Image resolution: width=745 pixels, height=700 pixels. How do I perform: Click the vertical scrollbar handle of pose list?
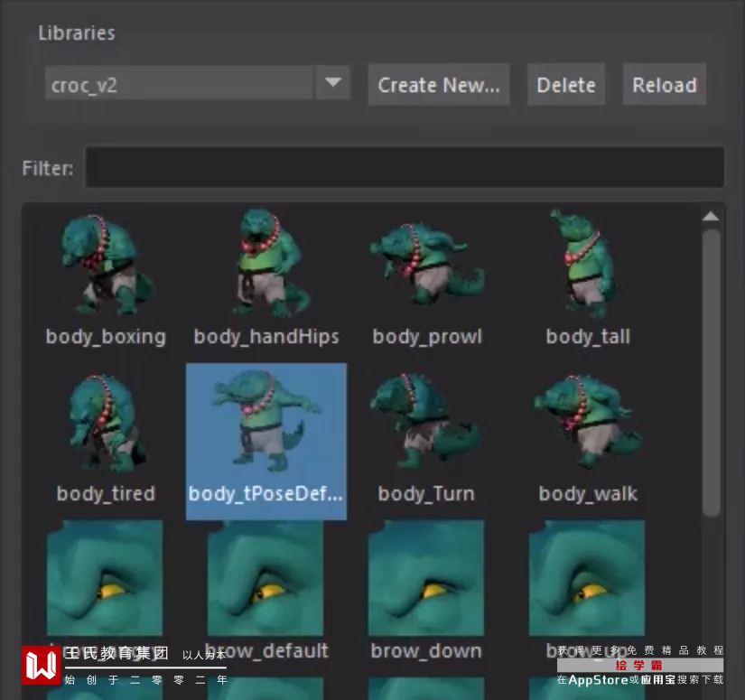(711, 372)
